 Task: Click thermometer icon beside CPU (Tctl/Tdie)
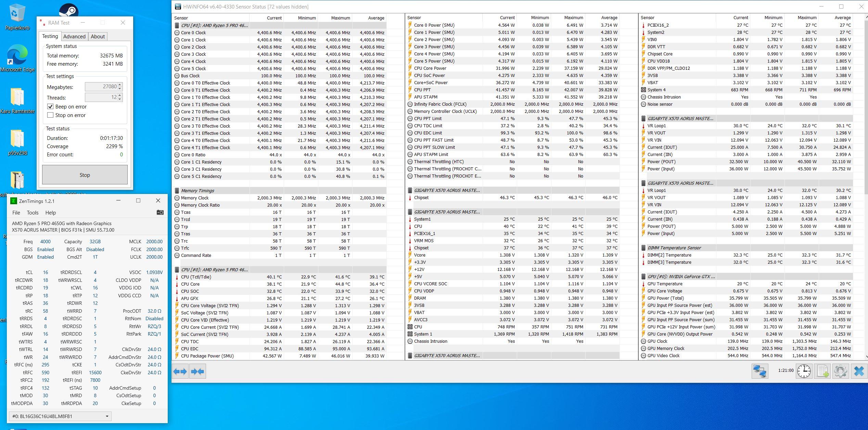point(177,277)
